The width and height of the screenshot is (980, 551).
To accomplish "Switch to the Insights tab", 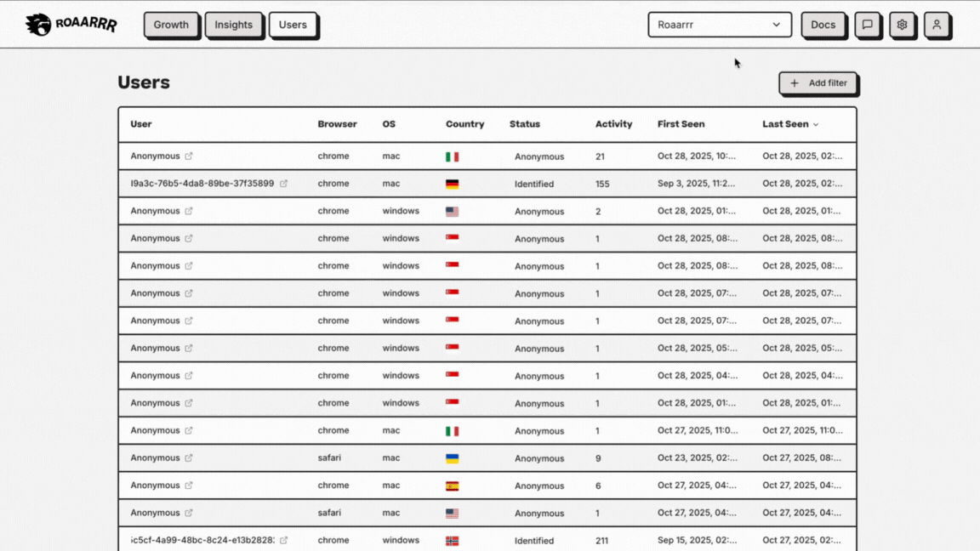I will 234,25.
